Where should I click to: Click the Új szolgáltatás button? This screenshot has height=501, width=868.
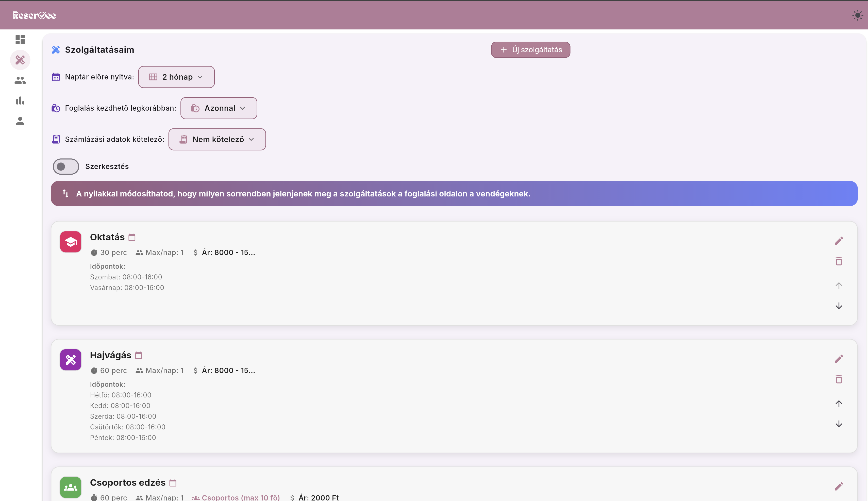click(530, 50)
